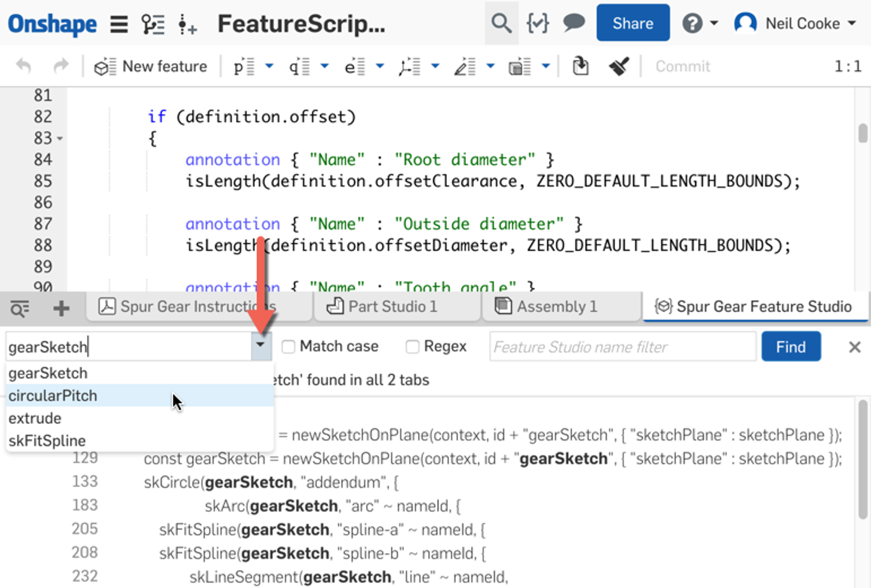The image size is (871, 588).
Task: Click the undo arrow icon
Action: tap(23, 66)
